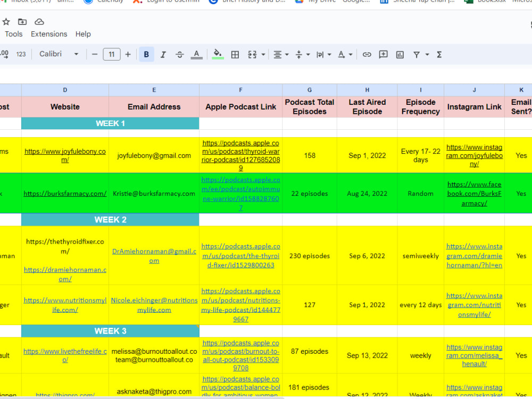The image size is (532, 399).
Task: Click the move to folder icon
Action: point(22,22)
